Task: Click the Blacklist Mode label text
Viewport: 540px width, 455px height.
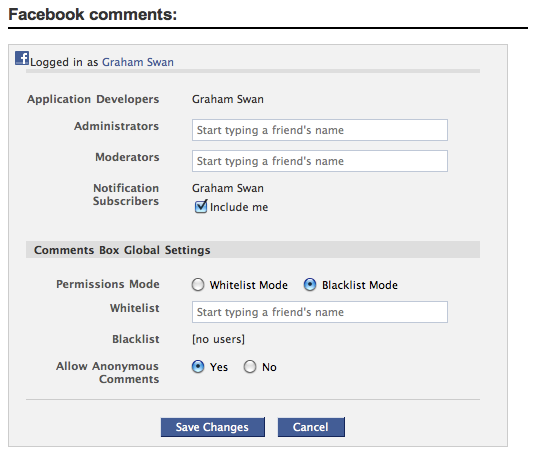Action: tap(360, 285)
